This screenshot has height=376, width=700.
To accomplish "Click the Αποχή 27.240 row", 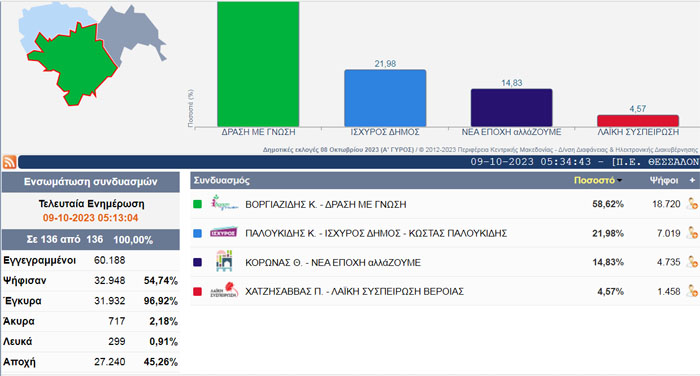I will (x=91, y=362).
